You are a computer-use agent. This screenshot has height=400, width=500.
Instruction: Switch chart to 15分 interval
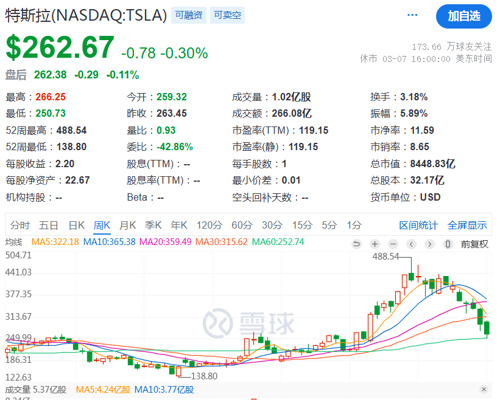pos(302,225)
